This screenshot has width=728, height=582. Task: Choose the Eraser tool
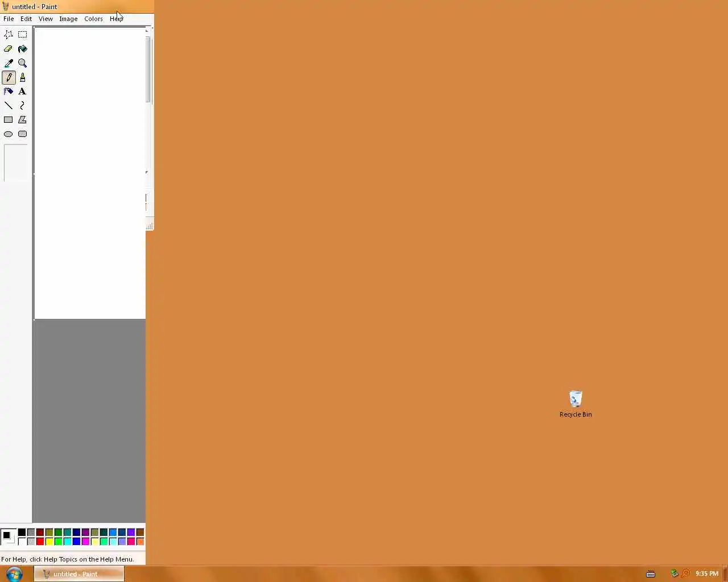pos(9,49)
